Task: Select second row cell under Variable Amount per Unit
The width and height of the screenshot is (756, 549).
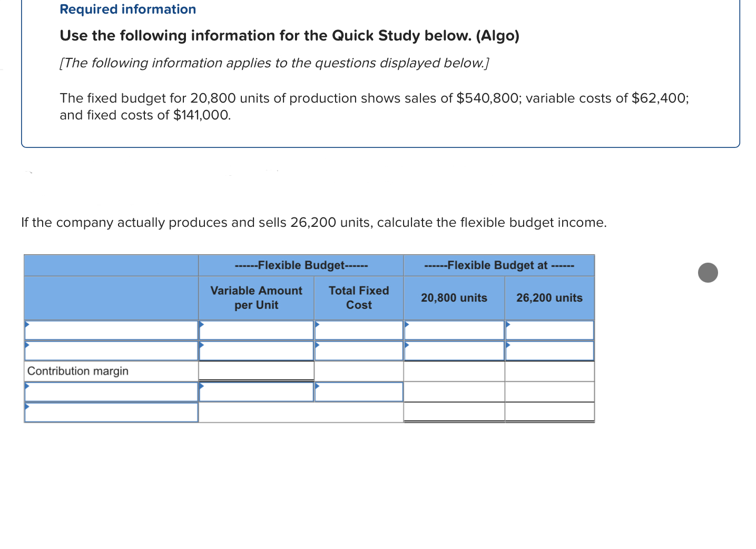Action: (256, 351)
